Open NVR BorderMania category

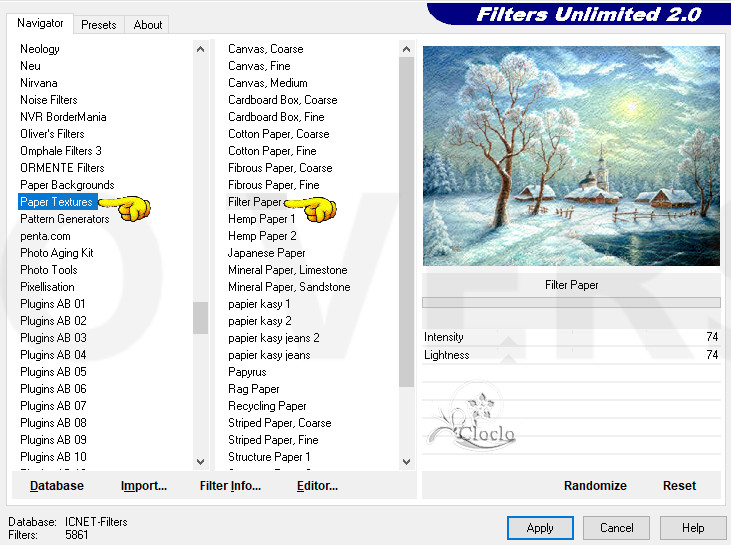[63, 117]
